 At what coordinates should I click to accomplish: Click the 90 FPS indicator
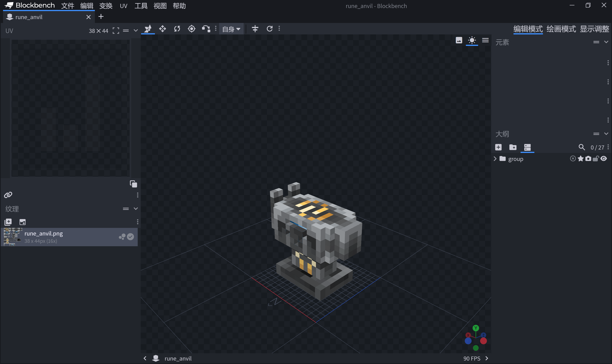coord(472,358)
